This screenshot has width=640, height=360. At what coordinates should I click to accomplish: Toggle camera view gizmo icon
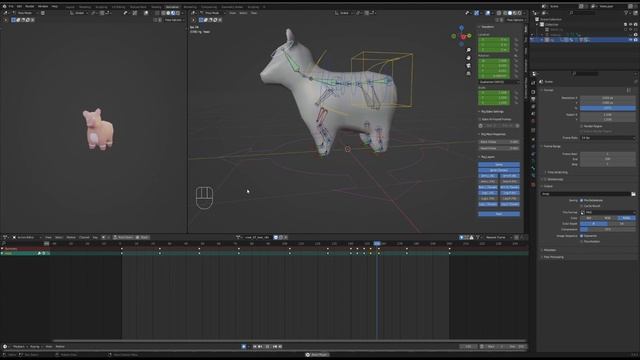pyautogui.click(x=469, y=65)
